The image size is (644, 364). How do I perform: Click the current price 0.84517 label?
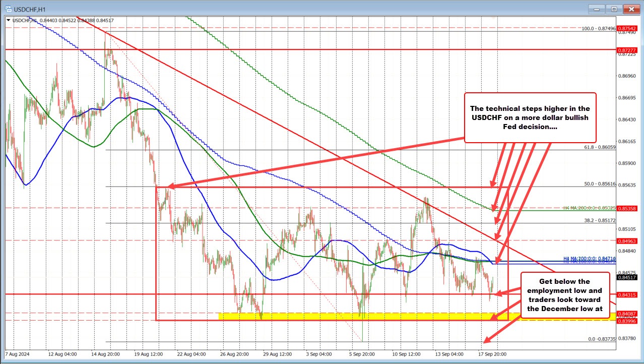pyautogui.click(x=627, y=277)
